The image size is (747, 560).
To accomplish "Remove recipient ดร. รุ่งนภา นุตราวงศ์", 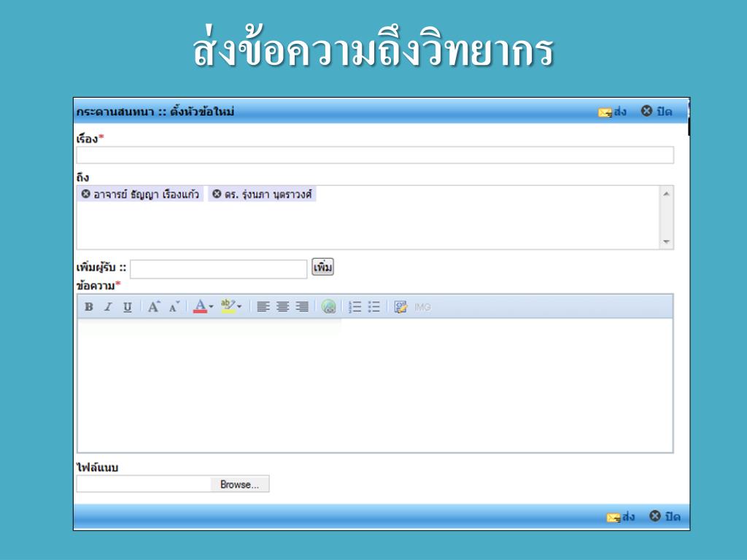I will (x=217, y=194).
